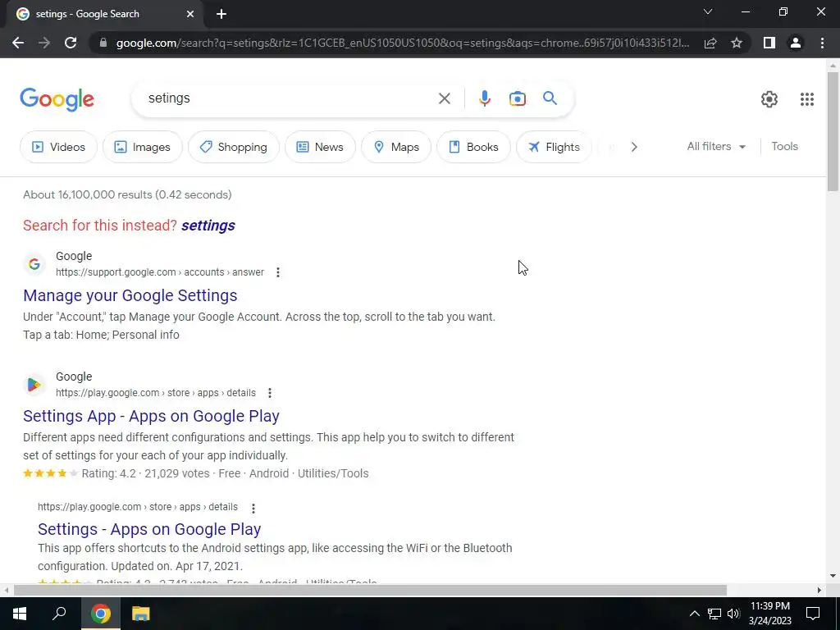Open the search Tools button
This screenshot has width=840, height=630.
tap(784, 146)
